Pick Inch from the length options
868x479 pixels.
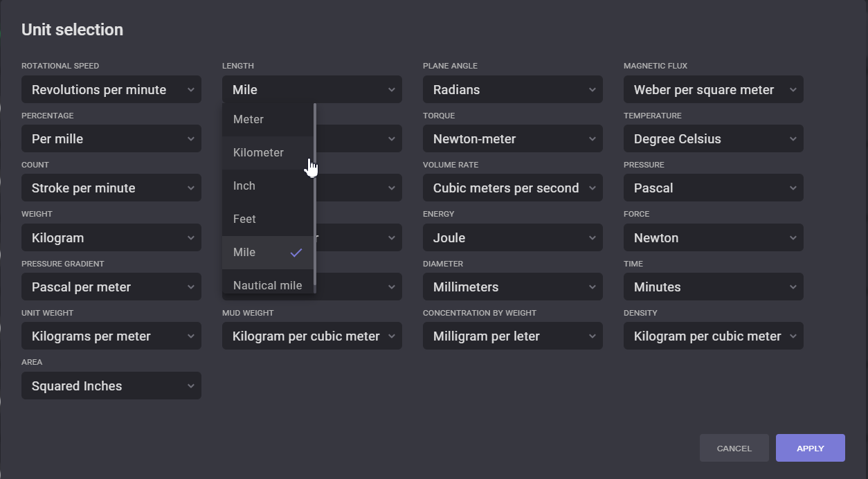coord(266,186)
